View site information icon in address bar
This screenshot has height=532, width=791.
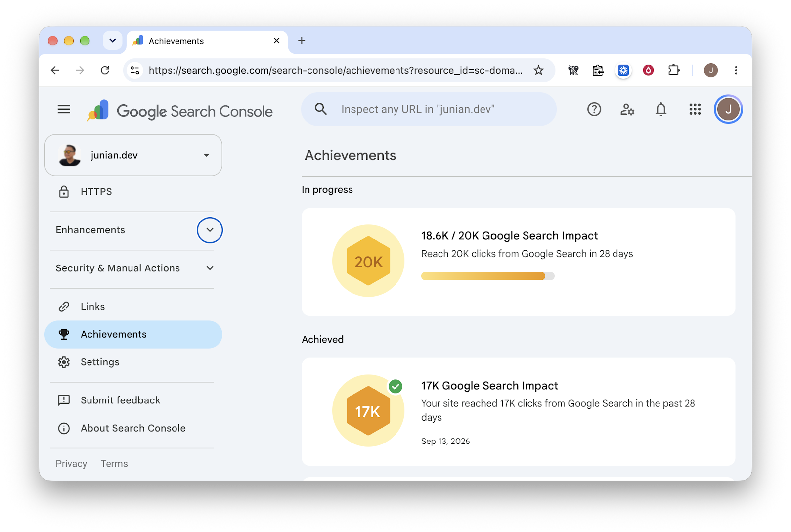pyautogui.click(x=135, y=70)
